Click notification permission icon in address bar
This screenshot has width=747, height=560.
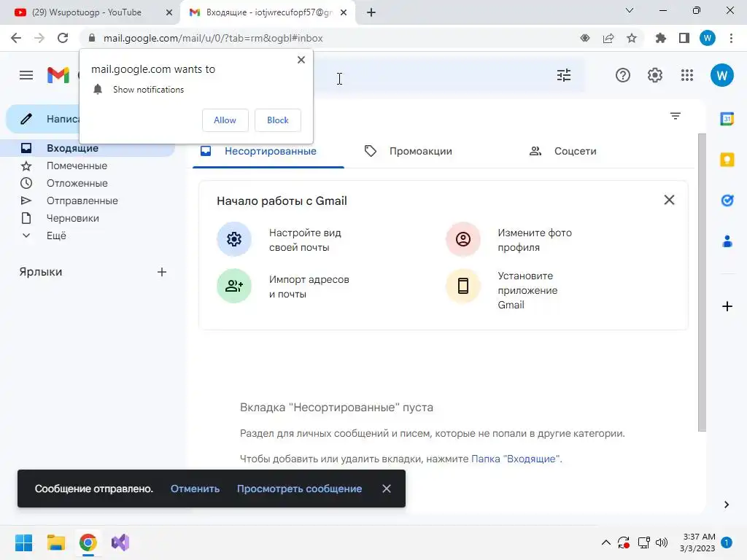pos(585,38)
